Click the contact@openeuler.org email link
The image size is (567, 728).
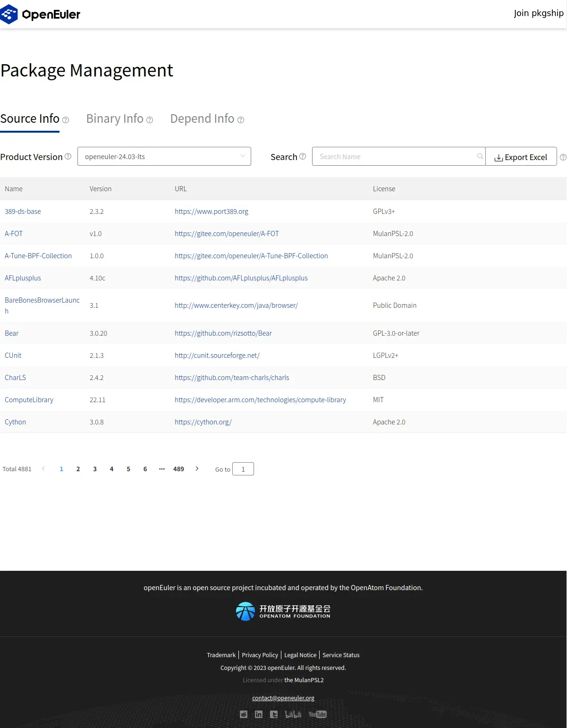coord(283,698)
